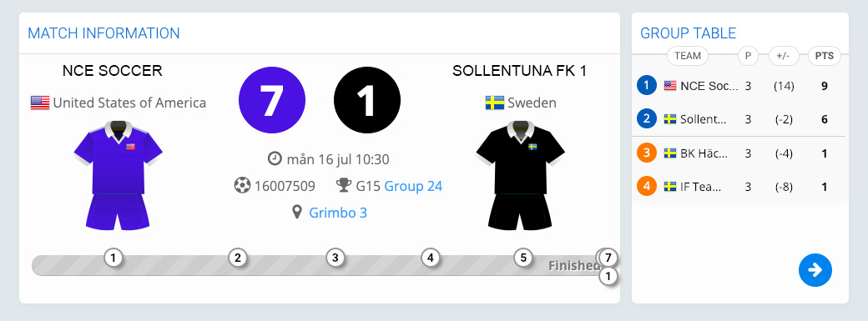Click goal marker 1 on the match timeline
The height and width of the screenshot is (321, 868).
[x=113, y=258]
